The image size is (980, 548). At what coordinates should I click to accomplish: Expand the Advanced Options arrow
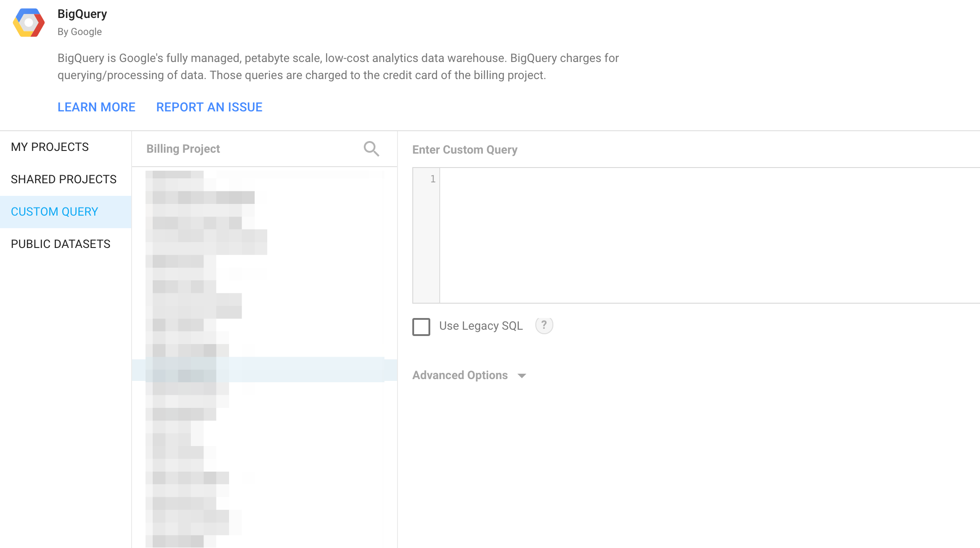tap(522, 376)
